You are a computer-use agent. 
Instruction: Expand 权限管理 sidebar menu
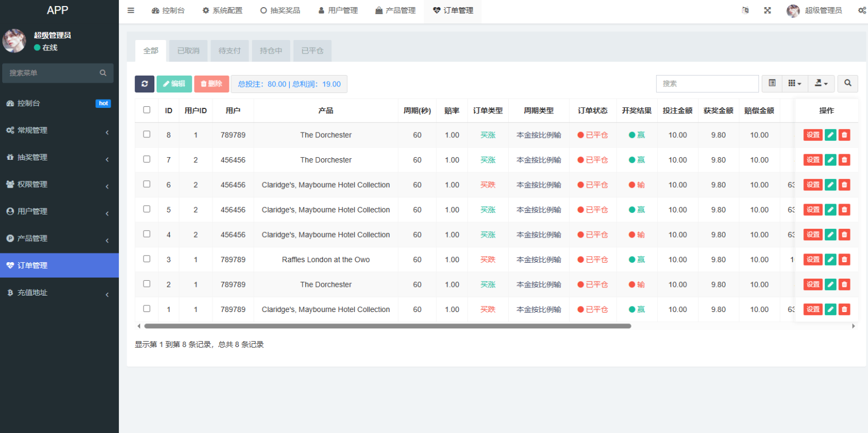point(59,184)
